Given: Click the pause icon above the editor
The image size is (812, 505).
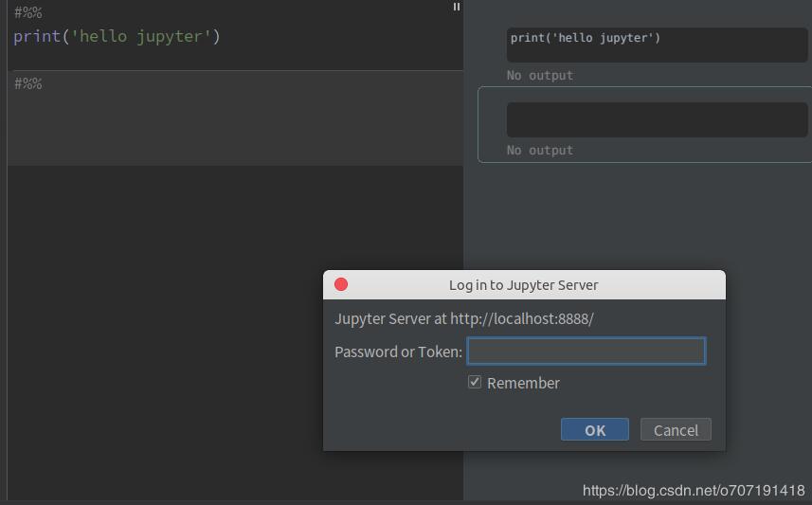Looking at the screenshot, I should pyautogui.click(x=457, y=7).
